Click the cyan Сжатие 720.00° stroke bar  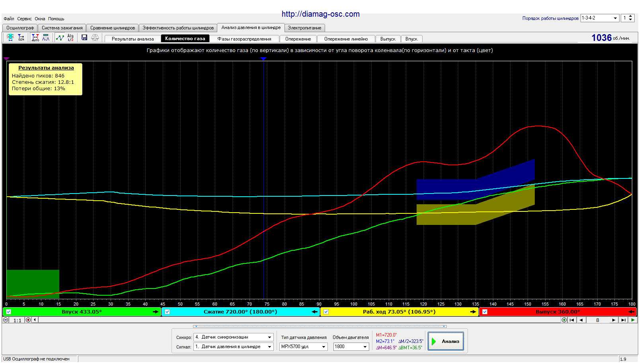241,312
